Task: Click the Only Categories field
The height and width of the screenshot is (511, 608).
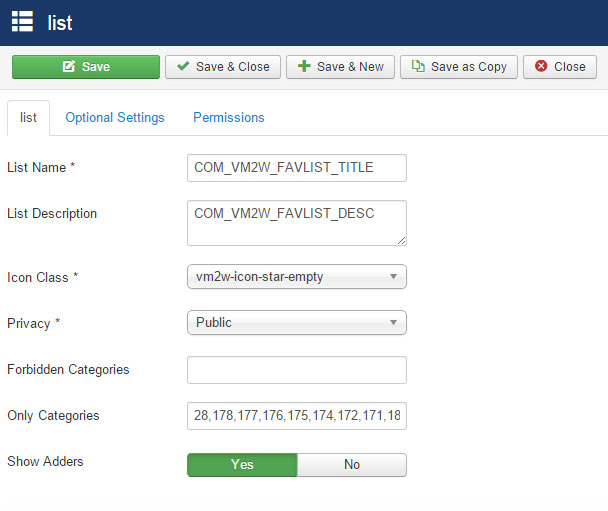Action: pos(297,416)
